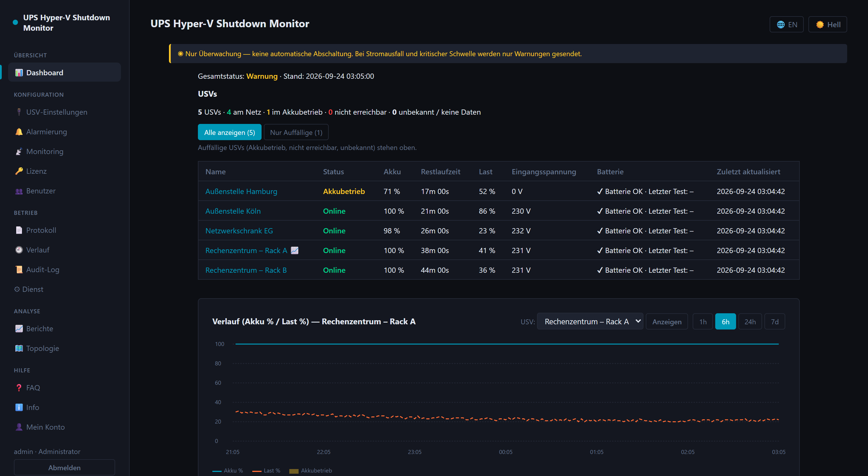The height and width of the screenshot is (476, 868).
Task: Click the Restlaufzeit column header
Action: point(440,172)
